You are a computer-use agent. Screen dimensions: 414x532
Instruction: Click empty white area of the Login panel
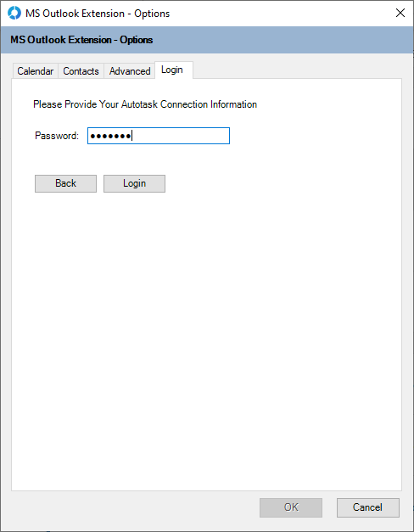click(x=206, y=322)
